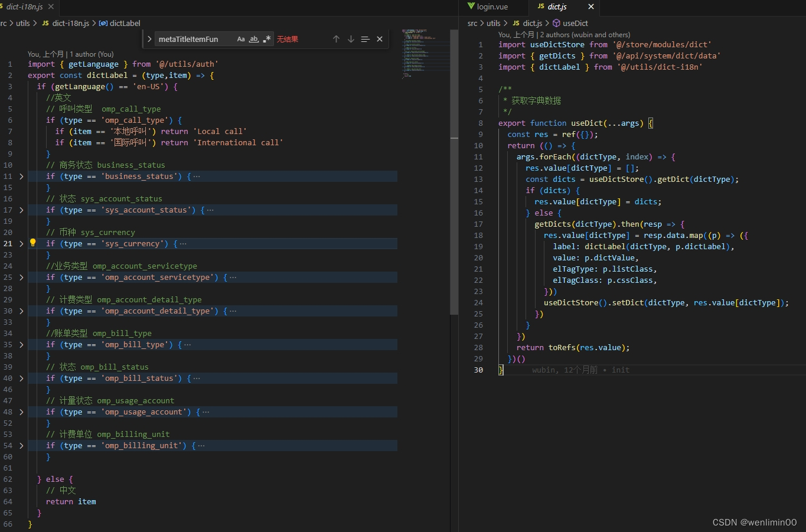Toggle Match Case in find widget
Image resolution: width=806 pixels, height=532 pixels.
241,39
